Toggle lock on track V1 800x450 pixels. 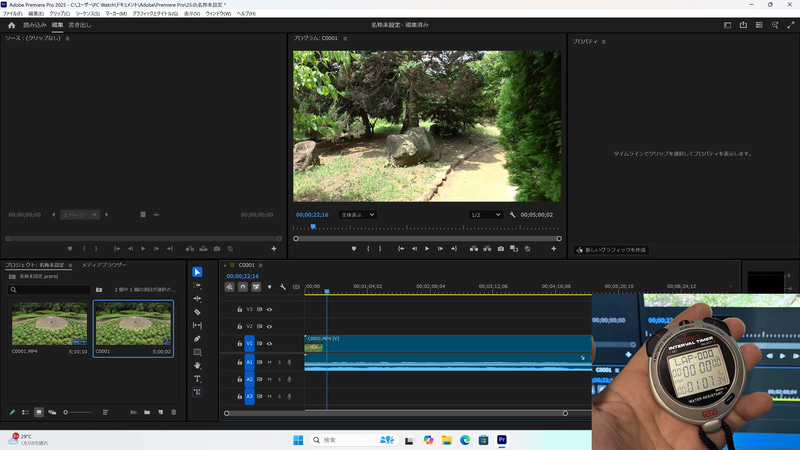point(239,343)
